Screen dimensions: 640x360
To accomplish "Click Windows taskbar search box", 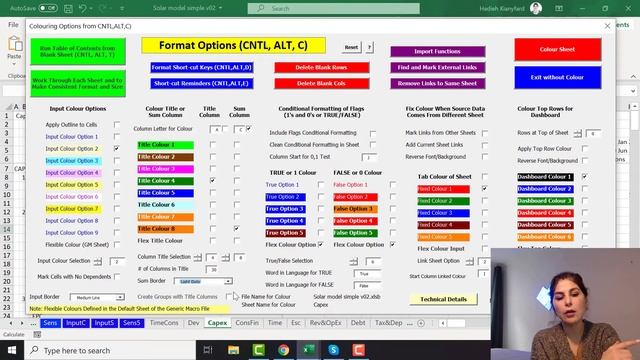I will tap(110, 350).
